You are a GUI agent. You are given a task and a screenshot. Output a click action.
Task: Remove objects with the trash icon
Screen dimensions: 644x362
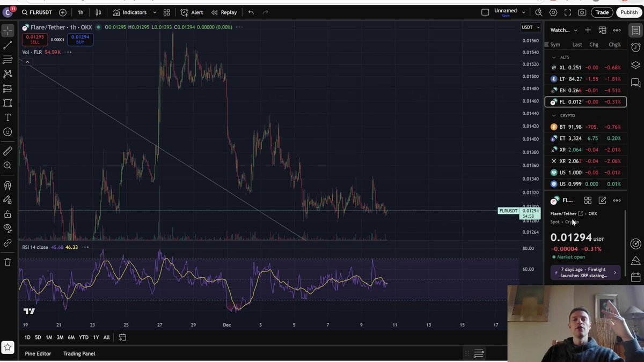click(x=8, y=262)
